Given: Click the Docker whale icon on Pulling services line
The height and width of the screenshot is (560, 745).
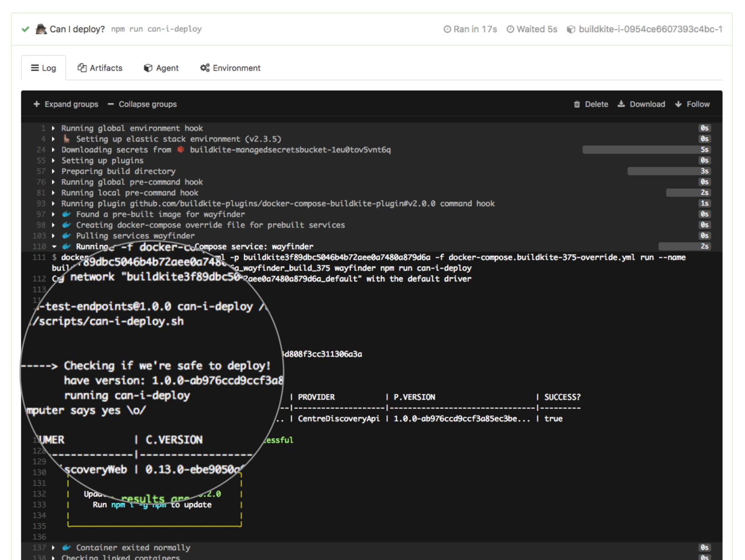Looking at the screenshot, I should pos(67,236).
